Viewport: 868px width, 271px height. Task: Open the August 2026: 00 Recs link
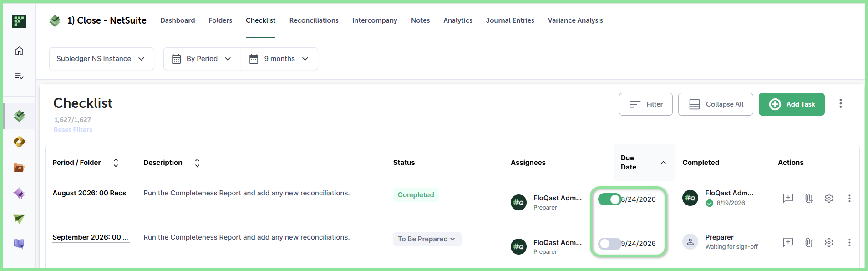(x=89, y=193)
